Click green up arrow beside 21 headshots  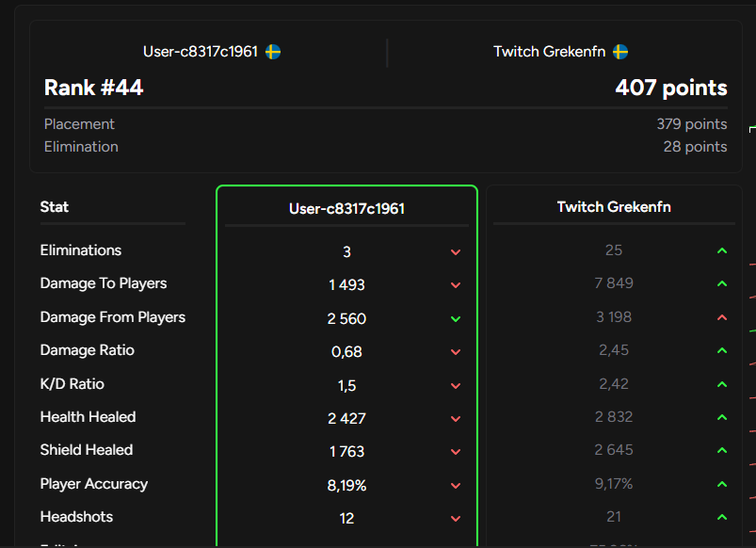click(722, 517)
